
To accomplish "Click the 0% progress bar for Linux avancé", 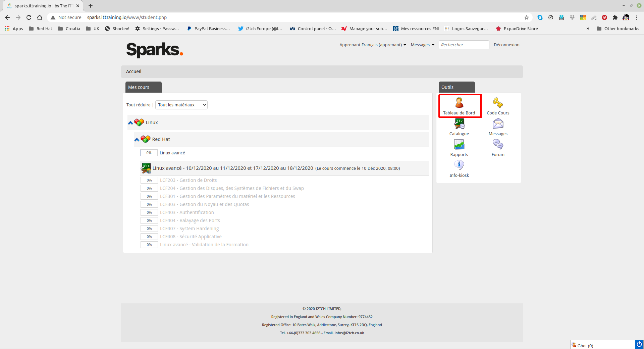I will pos(149,153).
